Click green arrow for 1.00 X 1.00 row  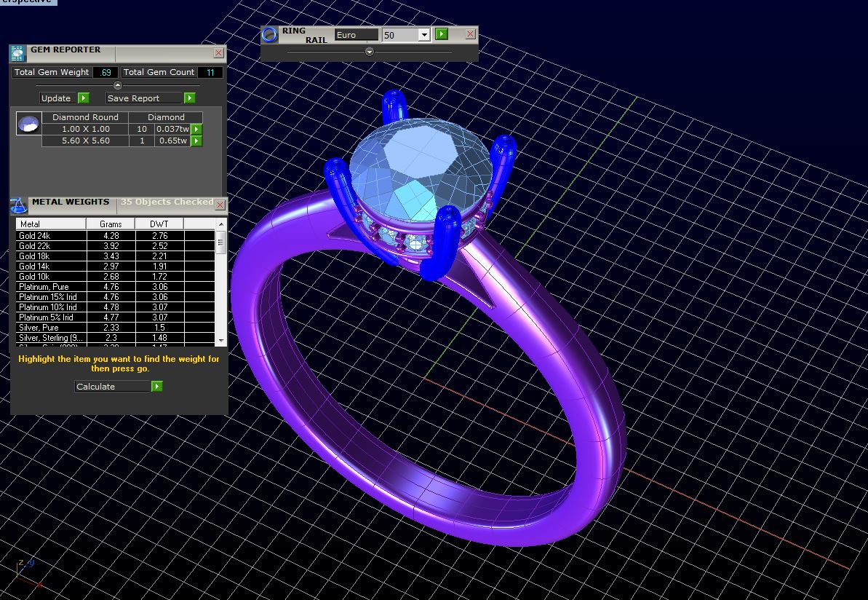pos(196,129)
